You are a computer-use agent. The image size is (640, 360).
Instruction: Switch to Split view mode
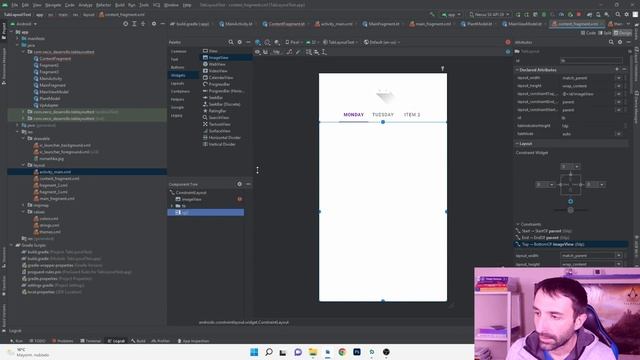point(605,33)
